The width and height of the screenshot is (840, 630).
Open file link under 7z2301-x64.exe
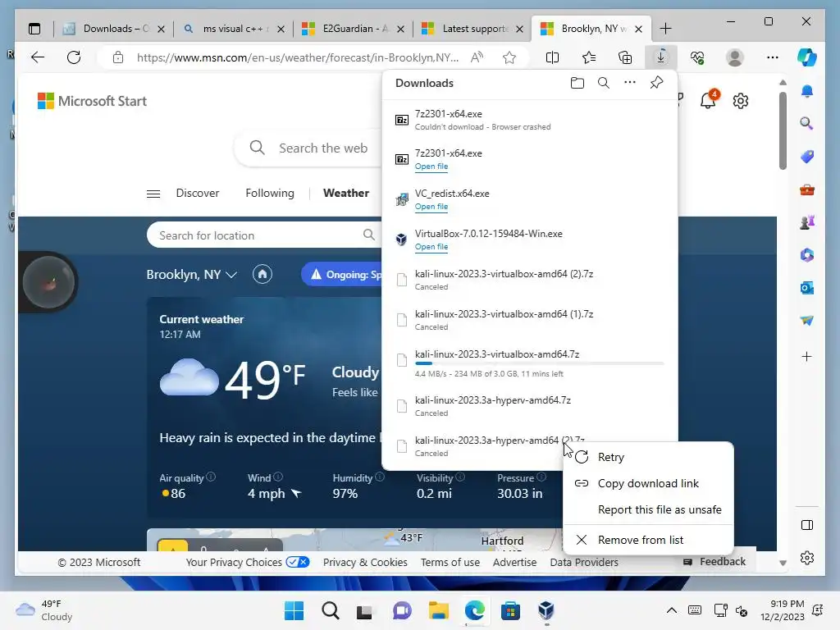click(x=431, y=166)
